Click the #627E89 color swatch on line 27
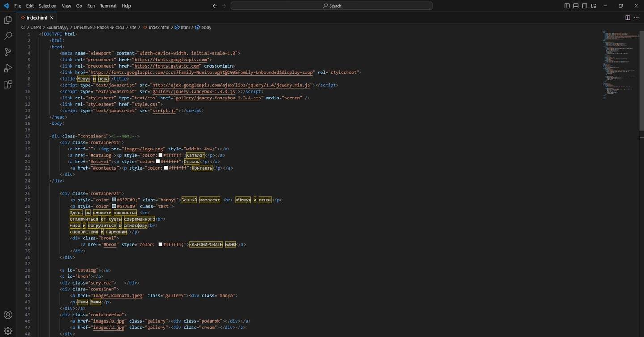The width and height of the screenshot is (644, 337). point(114,200)
